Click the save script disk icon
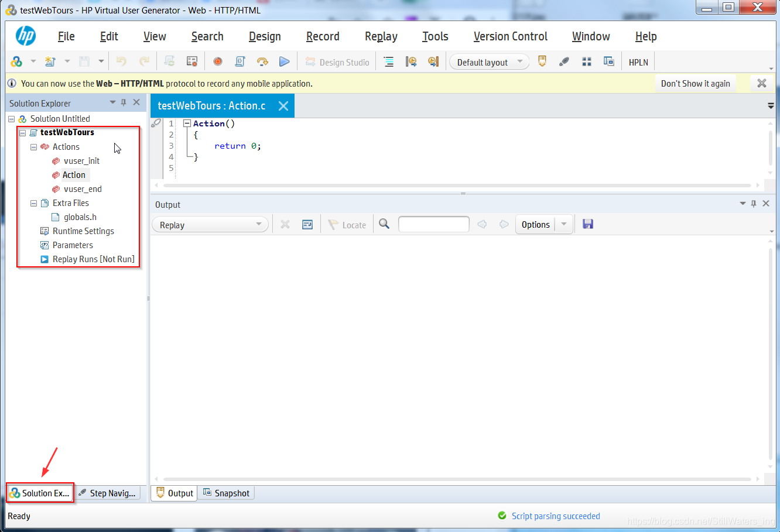Viewport: 780px width, 532px height. (x=84, y=61)
